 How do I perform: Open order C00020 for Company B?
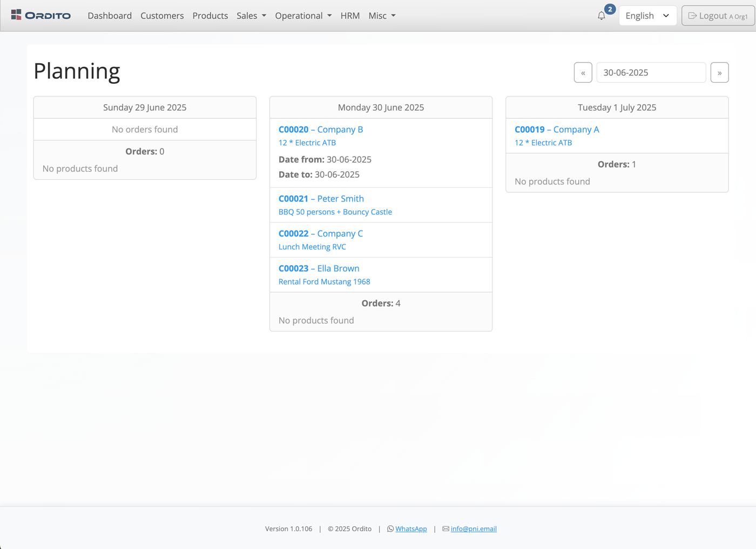coord(321,130)
